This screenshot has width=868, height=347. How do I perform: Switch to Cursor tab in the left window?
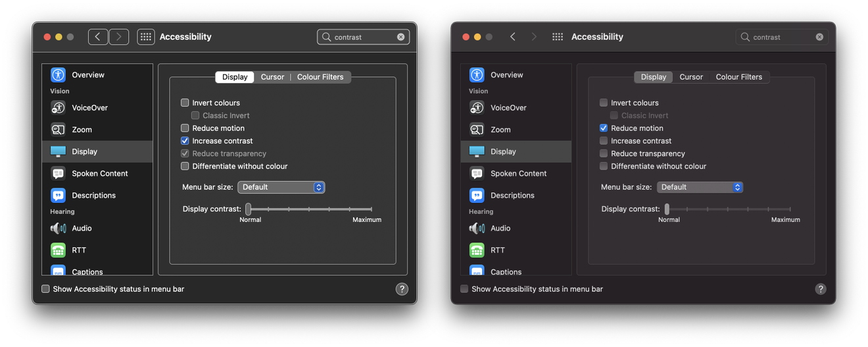(x=272, y=77)
